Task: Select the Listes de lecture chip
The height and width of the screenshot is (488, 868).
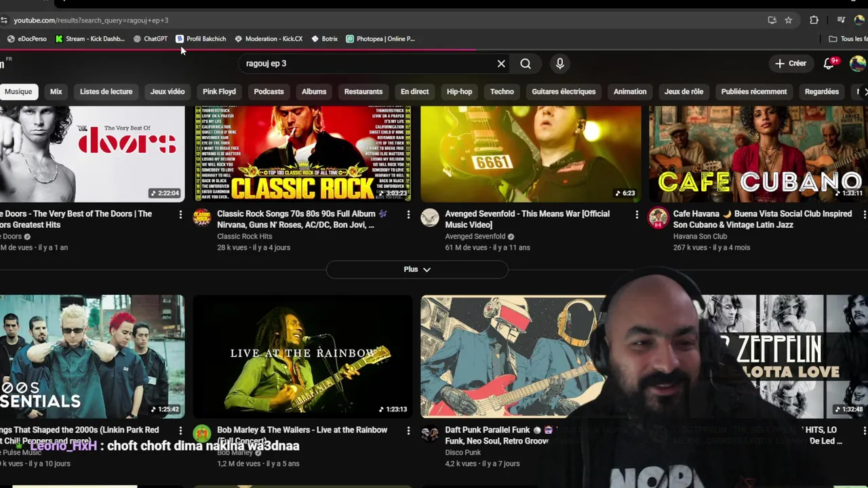Action: [106, 91]
